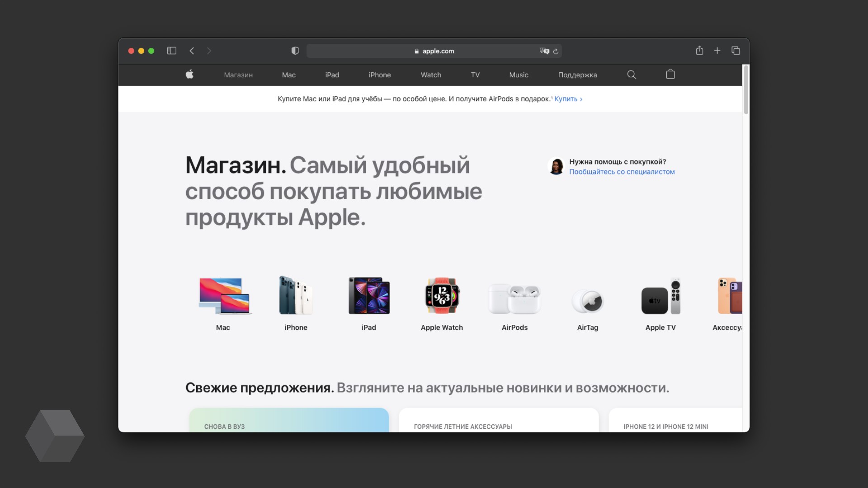Open the Watch nav item
The width and height of the screenshot is (868, 488).
click(431, 75)
